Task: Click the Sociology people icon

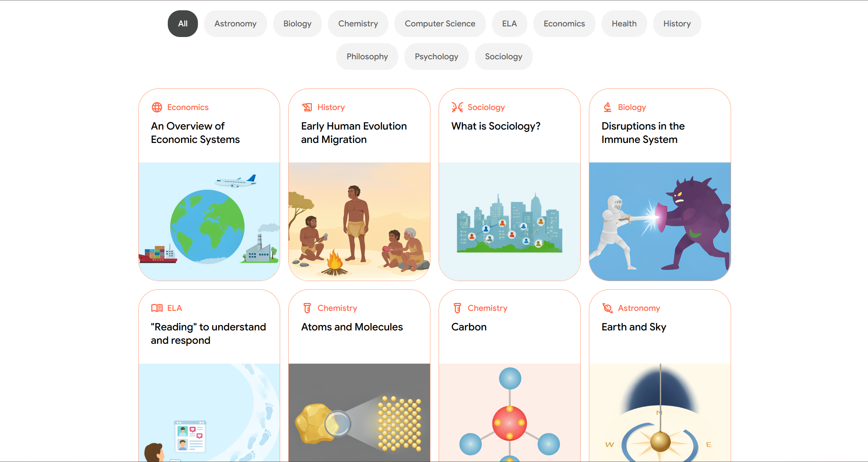Action: click(x=457, y=107)
